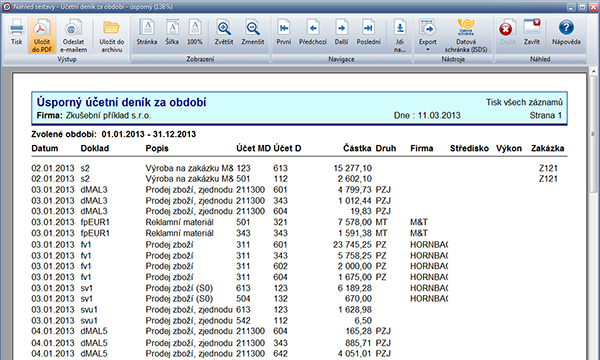
Task: Go to Další page
Action: pos(341,32)
